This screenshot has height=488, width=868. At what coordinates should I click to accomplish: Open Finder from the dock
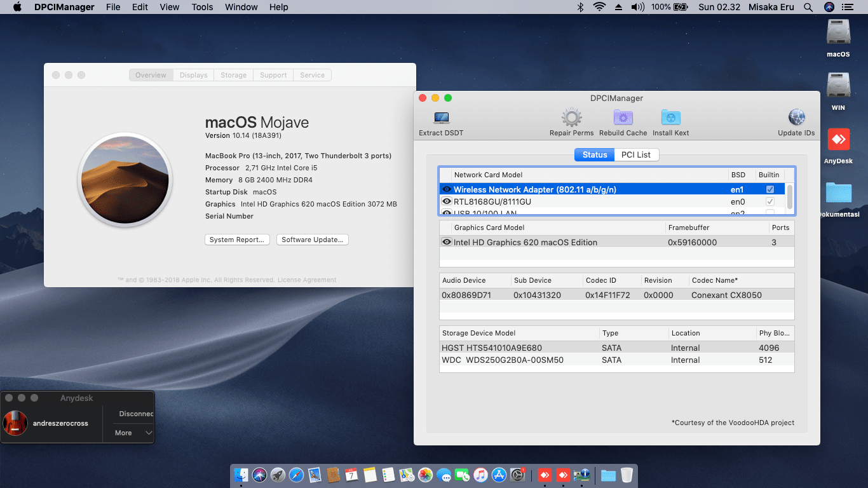(241, 475)
